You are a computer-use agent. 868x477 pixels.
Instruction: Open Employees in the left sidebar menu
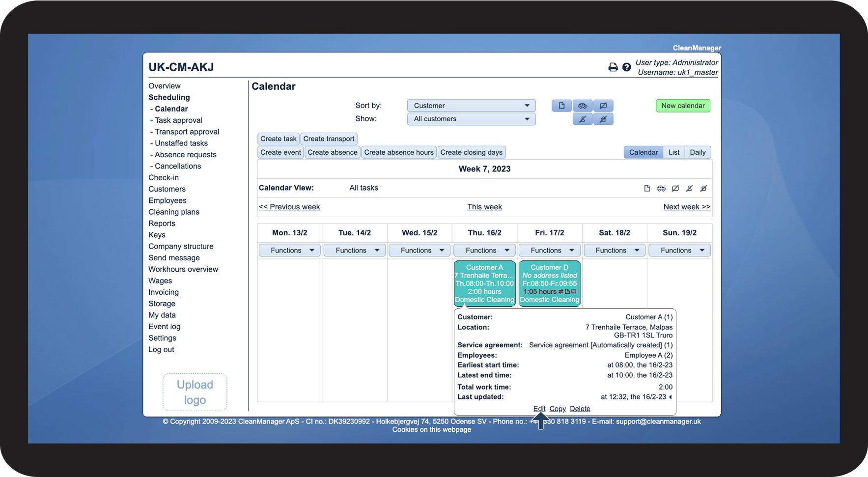coord(168,200)
